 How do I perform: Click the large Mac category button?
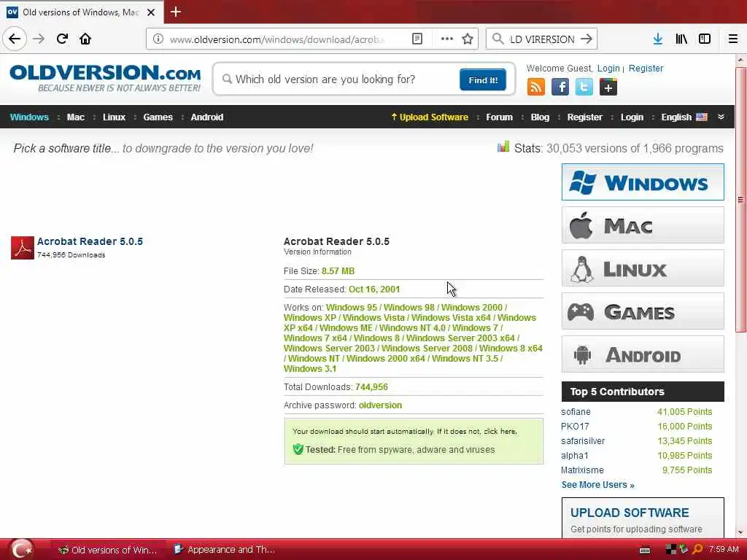(x=643, y=225)
